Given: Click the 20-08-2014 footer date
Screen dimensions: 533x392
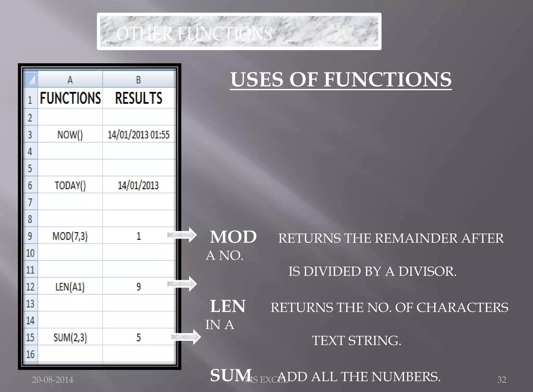Looking at the screenshot, I should pos(53,380).
